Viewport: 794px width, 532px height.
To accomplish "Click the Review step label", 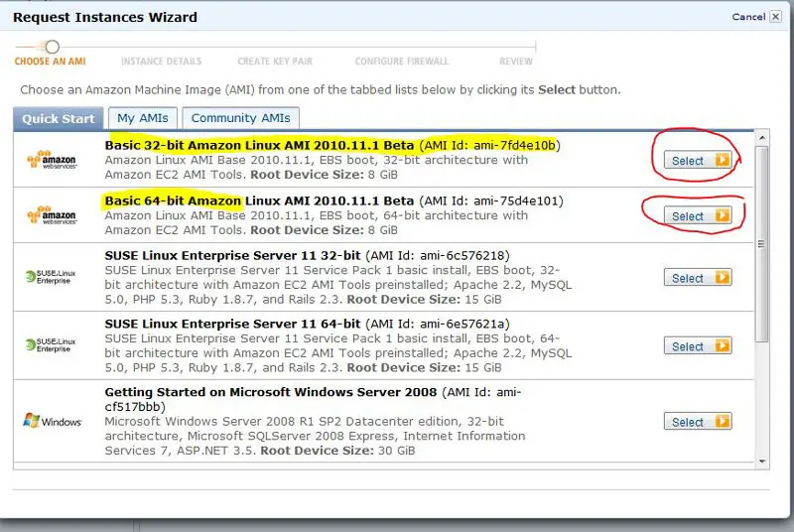I will [x=516, y=62].
